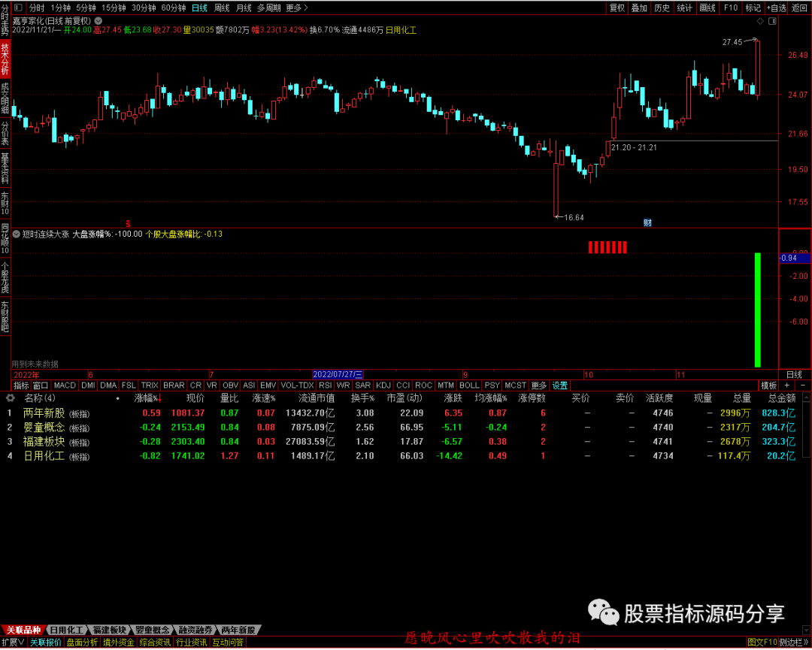
Task: Expand the 更多 periods menu
Action: (x=297, y=8)
